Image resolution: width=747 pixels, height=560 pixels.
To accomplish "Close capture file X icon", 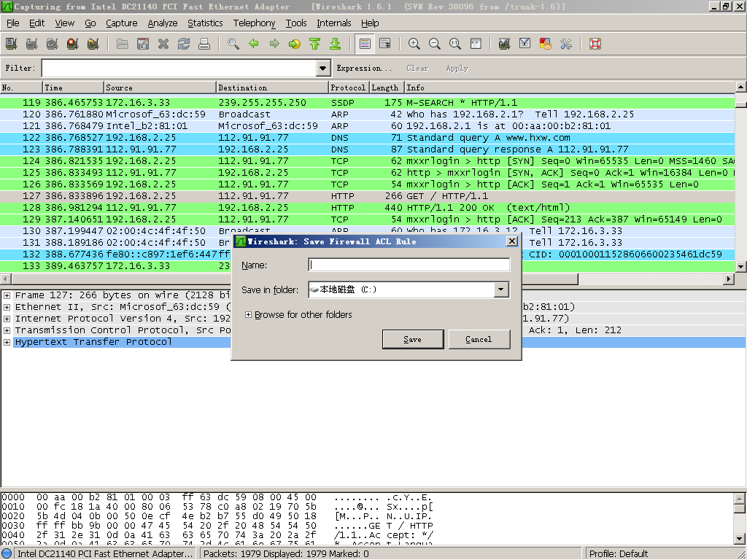I will [x=163, y=44].
